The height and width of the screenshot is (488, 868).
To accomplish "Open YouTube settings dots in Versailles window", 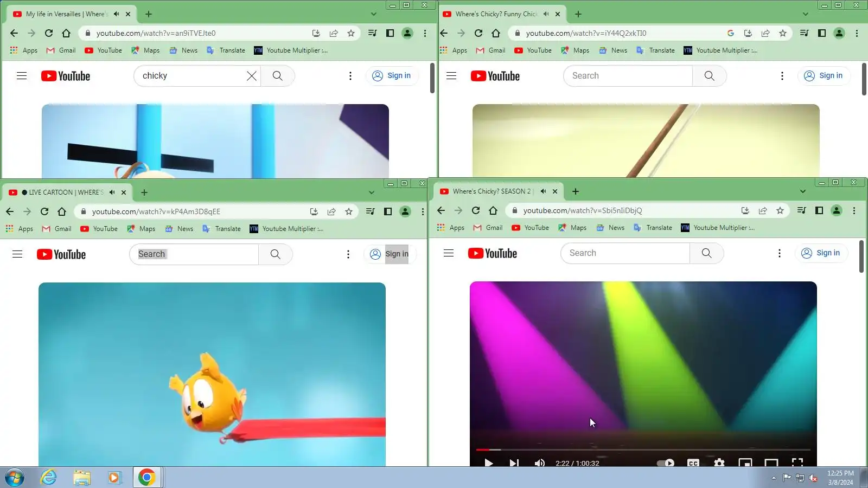I will [x=350, y=76].
